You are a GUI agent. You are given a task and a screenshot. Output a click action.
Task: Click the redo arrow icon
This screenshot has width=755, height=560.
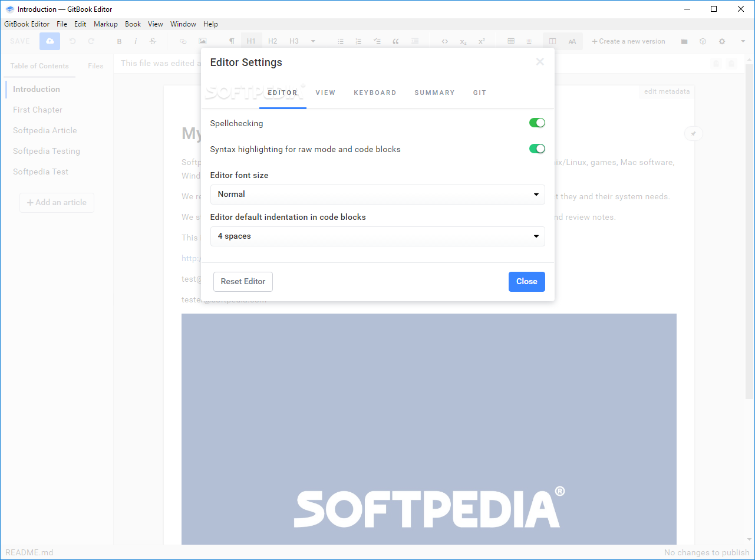coord(91,41)
